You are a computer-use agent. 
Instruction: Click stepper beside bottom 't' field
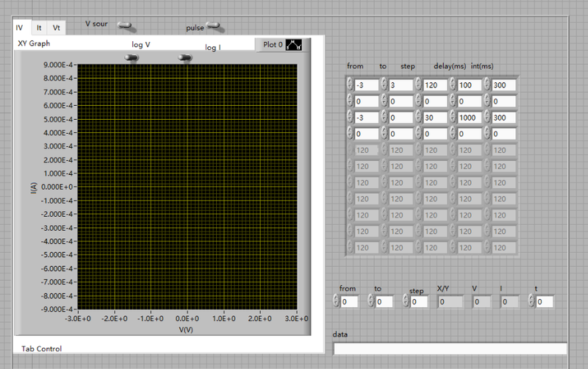[532, 301]
